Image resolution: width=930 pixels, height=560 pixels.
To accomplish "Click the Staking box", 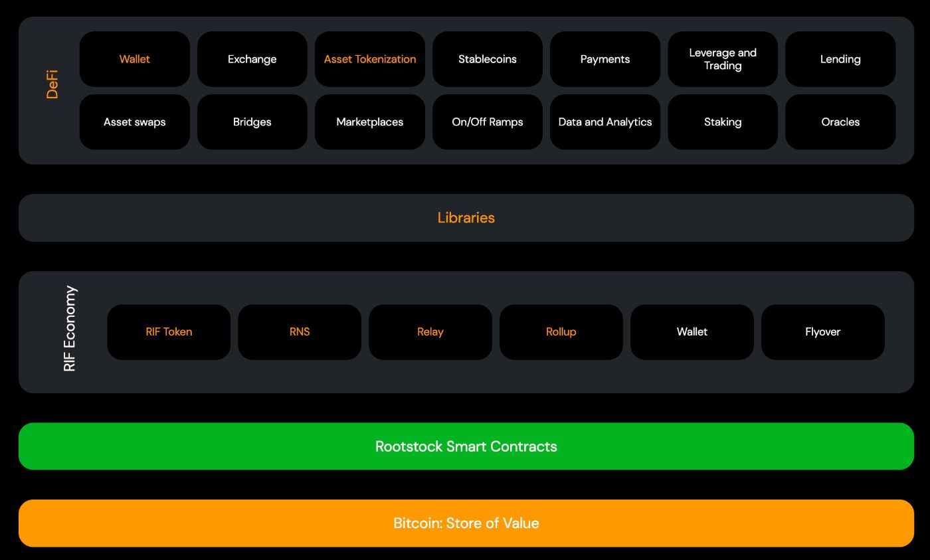I will click(723, 122).
